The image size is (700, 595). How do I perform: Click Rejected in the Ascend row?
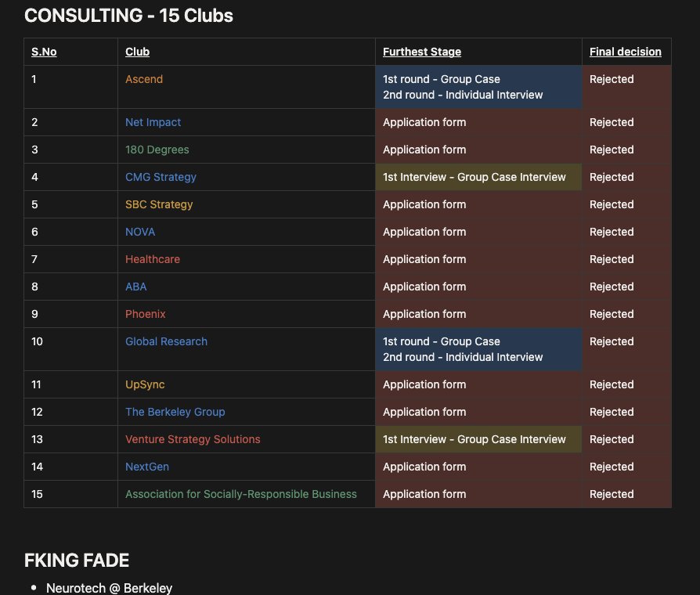(612, 79)
